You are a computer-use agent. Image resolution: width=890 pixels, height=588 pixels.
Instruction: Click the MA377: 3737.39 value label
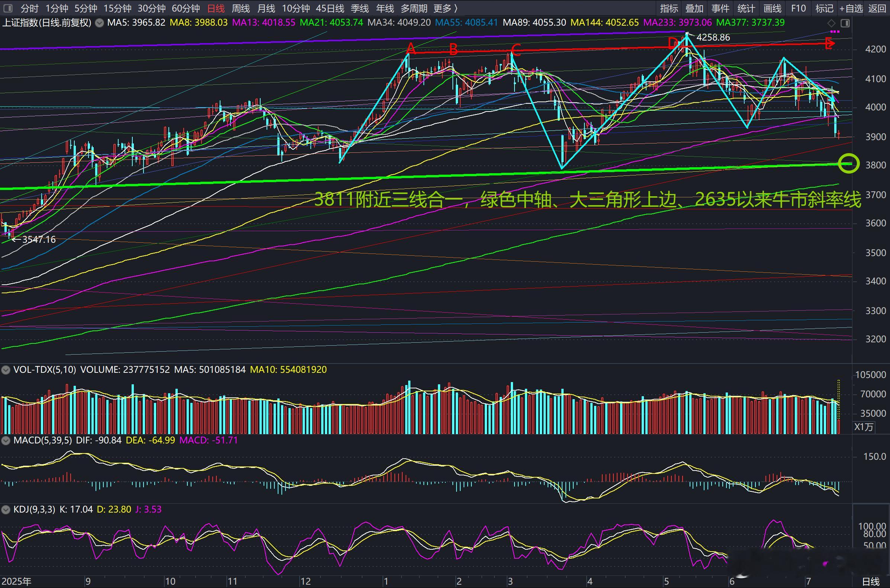[x=751, y=23]
